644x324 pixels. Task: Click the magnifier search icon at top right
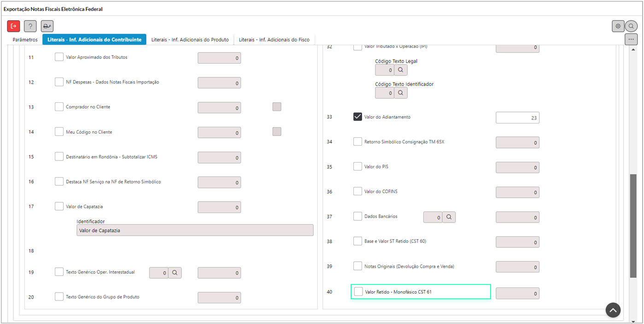coord(631,26)
